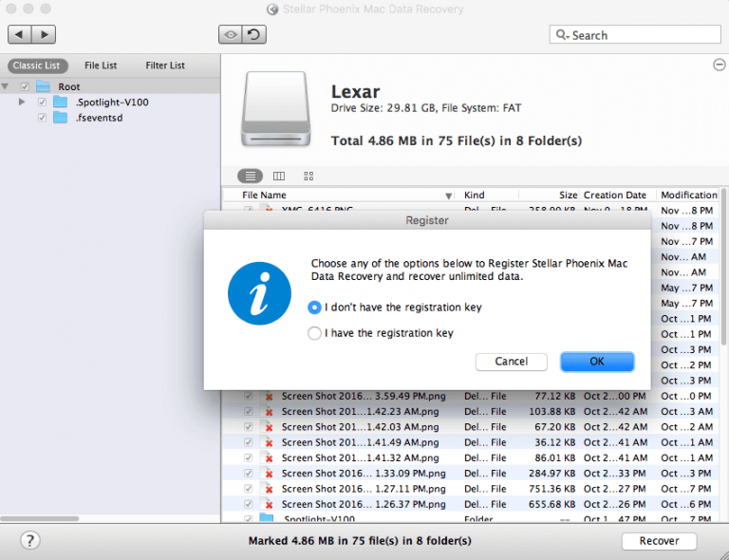Switch to the list view icon
This screenshot has height=560, width=729.
(251, 176)
